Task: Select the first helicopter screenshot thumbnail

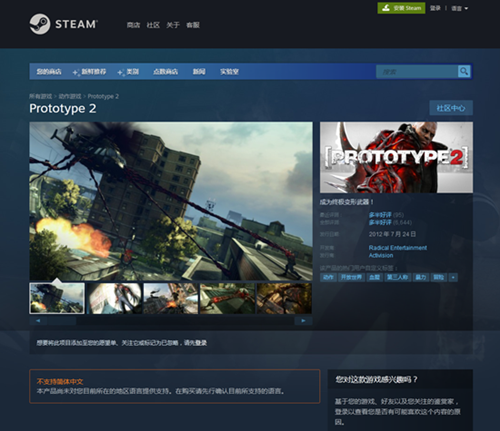Action: [57, 298]
